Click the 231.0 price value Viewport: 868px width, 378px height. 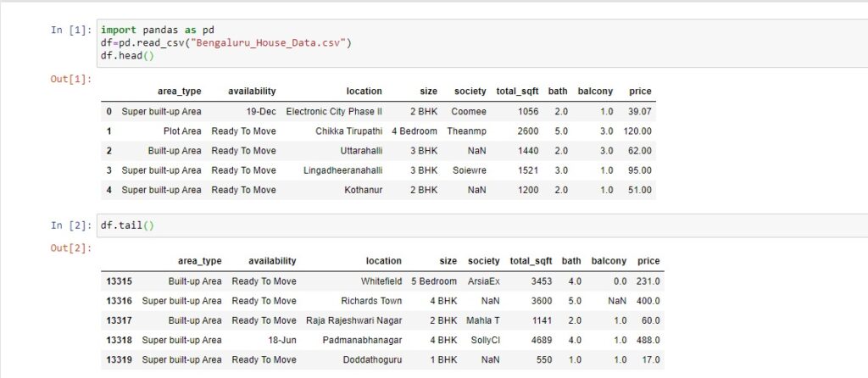pos(648,281)
